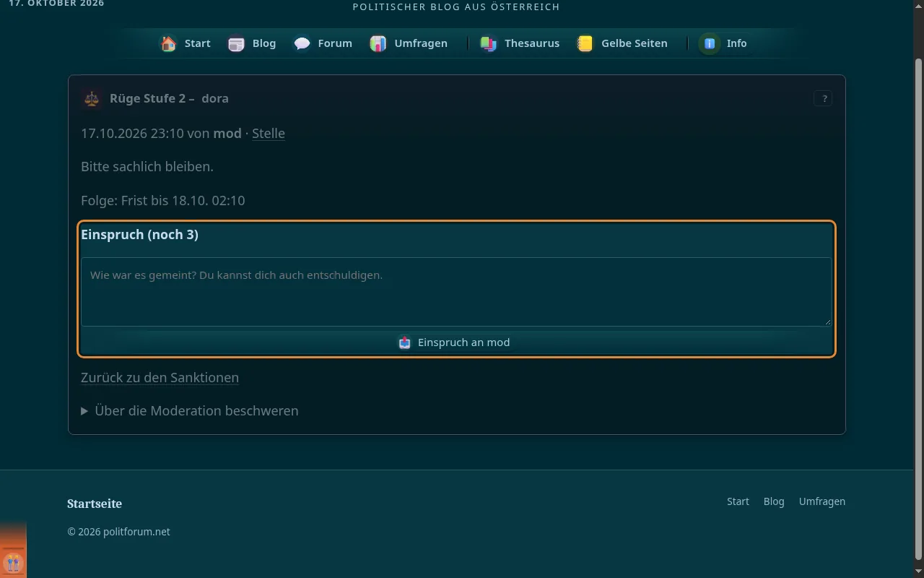Follow the Stelle link
The image size is (924, 578).
point(269,134)
